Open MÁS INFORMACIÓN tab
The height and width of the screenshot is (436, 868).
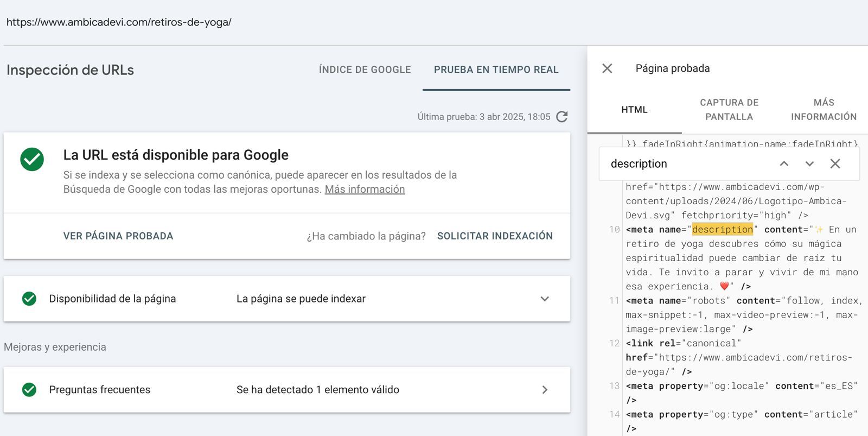click(824, 110)
